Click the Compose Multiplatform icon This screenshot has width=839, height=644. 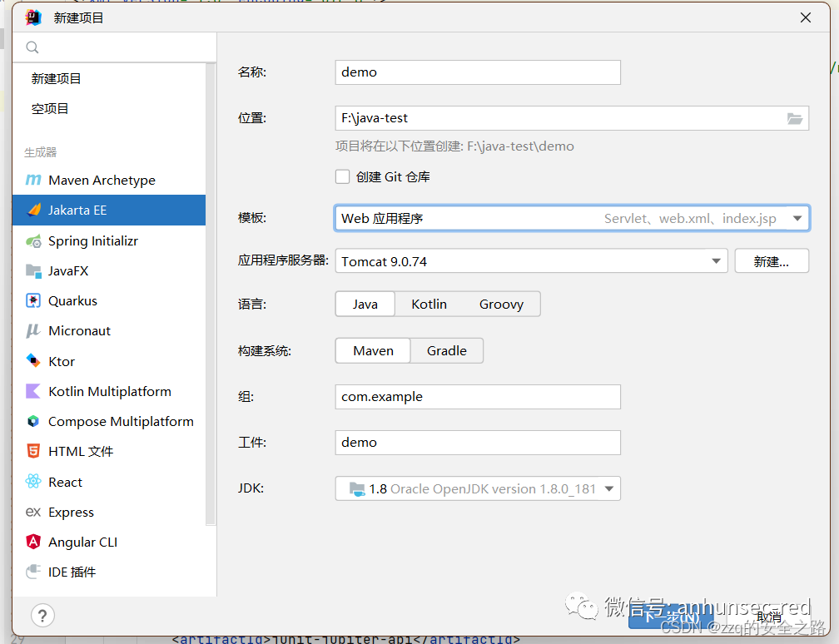click(33, 422)
